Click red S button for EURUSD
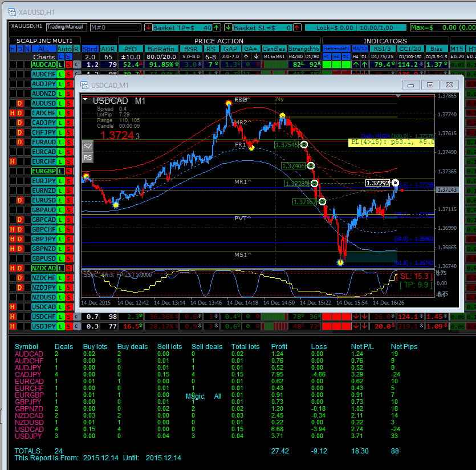Screen dimensions: 476x470 pyautogui.click(x=69, y=201)
